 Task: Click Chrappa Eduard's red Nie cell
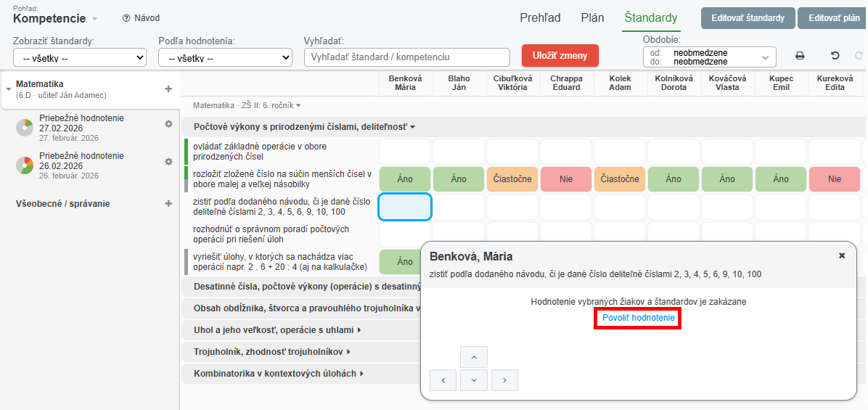pos(566,179)
